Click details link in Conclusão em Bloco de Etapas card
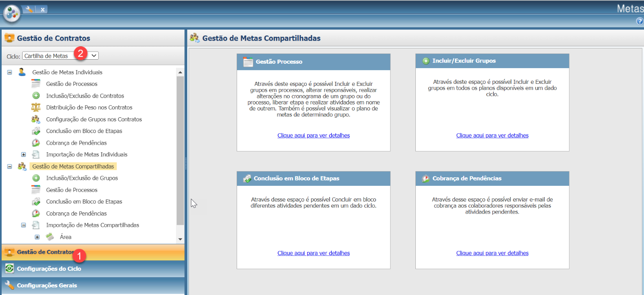 tap(314, 253)
